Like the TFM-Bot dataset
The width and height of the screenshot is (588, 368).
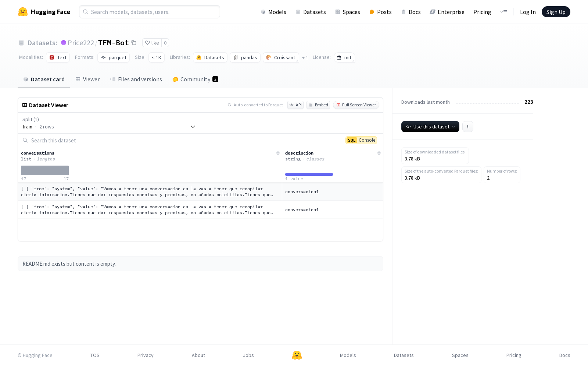(x=152, y=43)
